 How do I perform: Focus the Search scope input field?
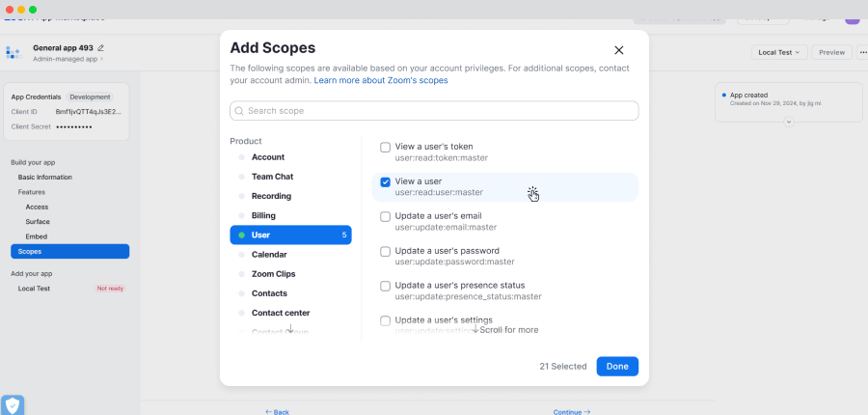(x=434, y=111)
